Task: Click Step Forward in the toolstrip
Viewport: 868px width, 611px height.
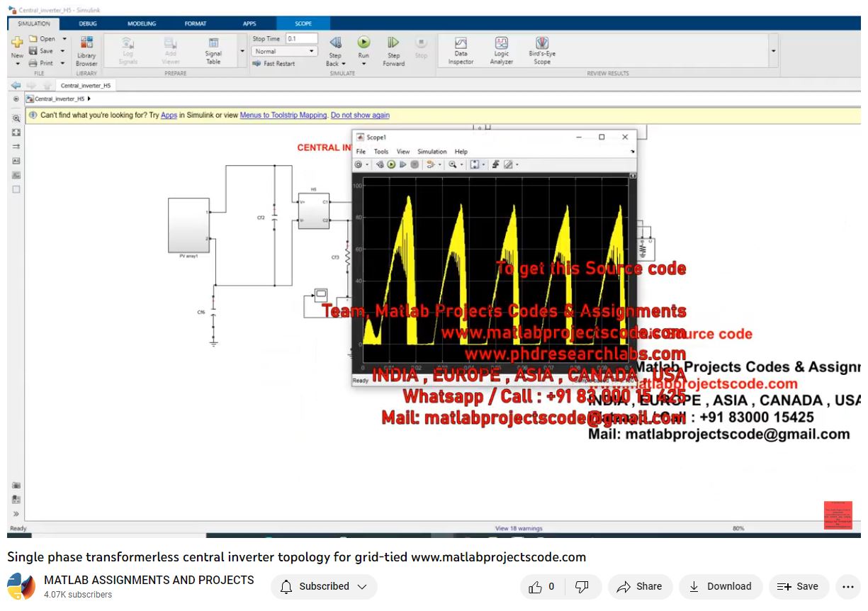Action: pyautogui.click(x=393, y=52)
